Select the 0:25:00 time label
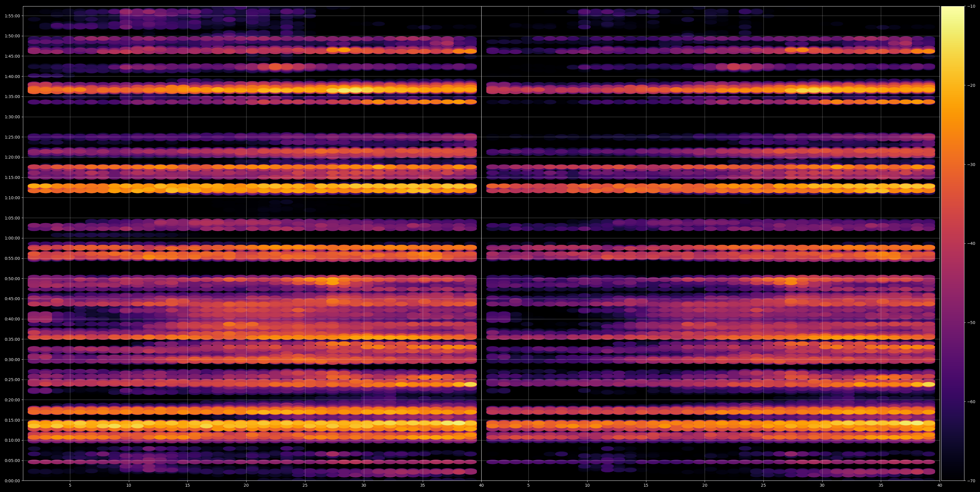The width and height of the screenshot is (980, 492). pos(12,380)
